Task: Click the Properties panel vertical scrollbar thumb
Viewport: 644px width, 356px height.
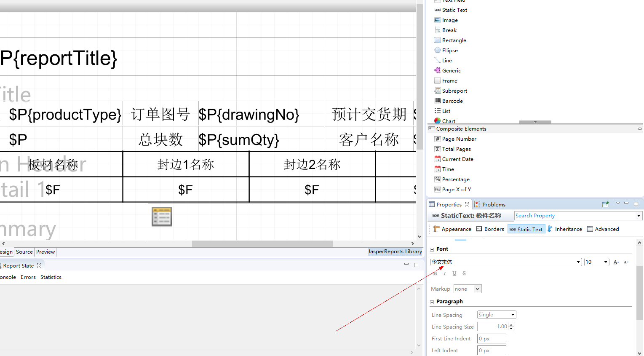Action: tap(640, 293)
